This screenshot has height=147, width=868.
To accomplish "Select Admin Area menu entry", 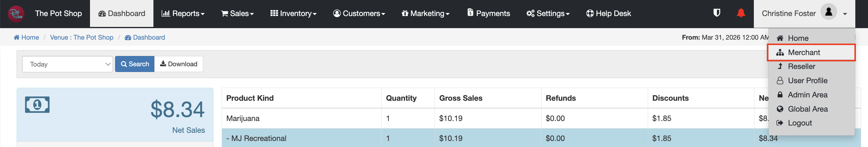I will (x=807, y=95).
